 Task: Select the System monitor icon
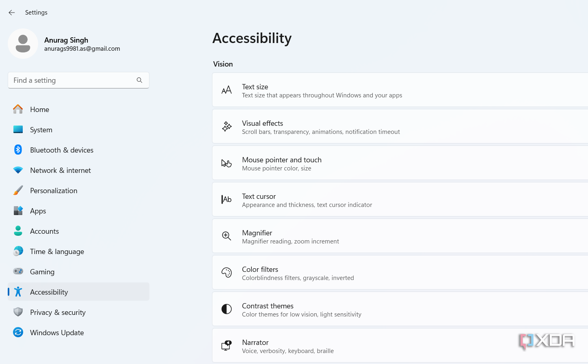pyautogui.click(x=18, y=130)
